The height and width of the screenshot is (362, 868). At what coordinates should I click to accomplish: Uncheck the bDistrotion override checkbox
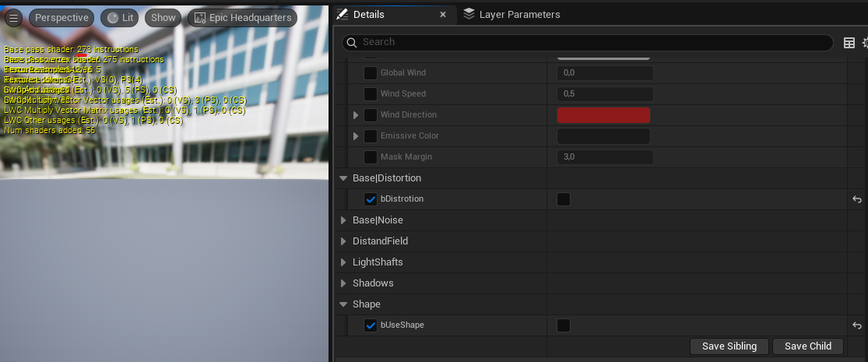point(371,199)
